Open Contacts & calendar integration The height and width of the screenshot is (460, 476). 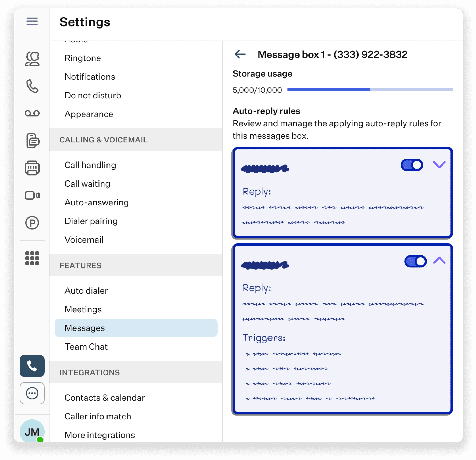tap(105, 398)
